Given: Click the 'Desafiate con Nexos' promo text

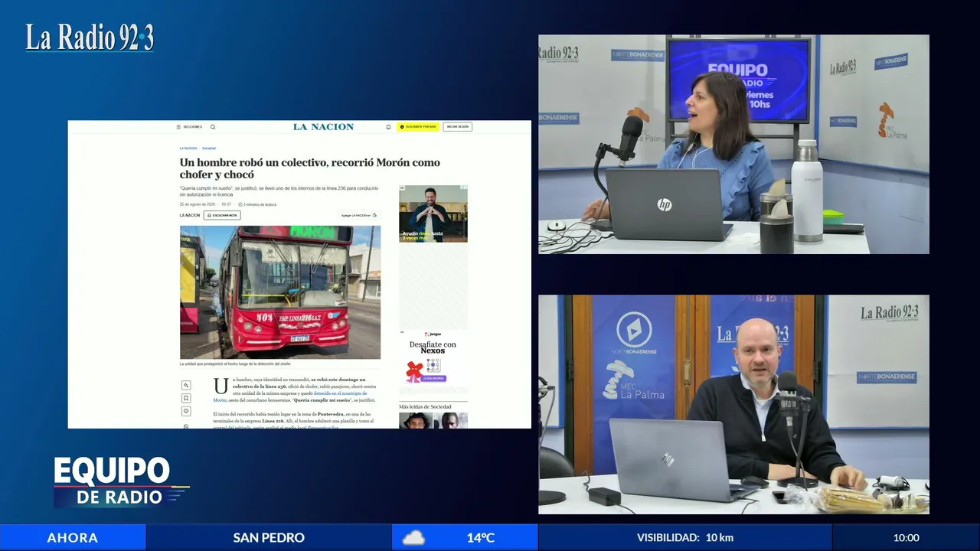Looking at the screenshot, I should [433, 347].
